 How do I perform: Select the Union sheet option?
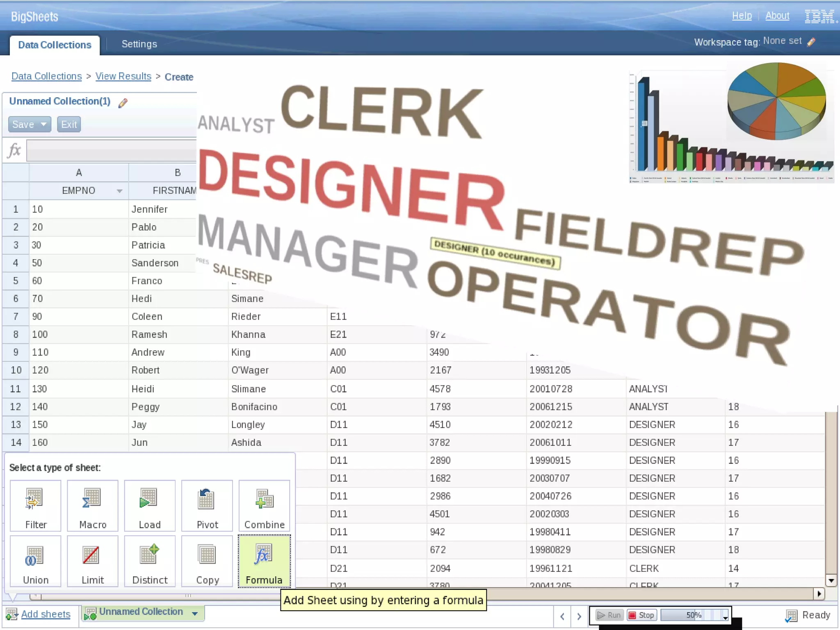36,561
